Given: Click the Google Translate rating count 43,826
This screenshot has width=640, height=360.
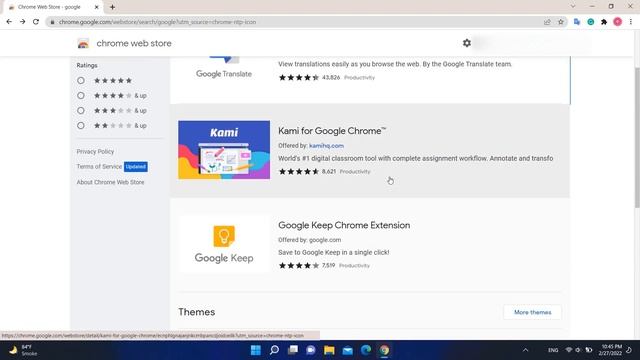Looking at the screenshot, I should [x=331, y=77].
